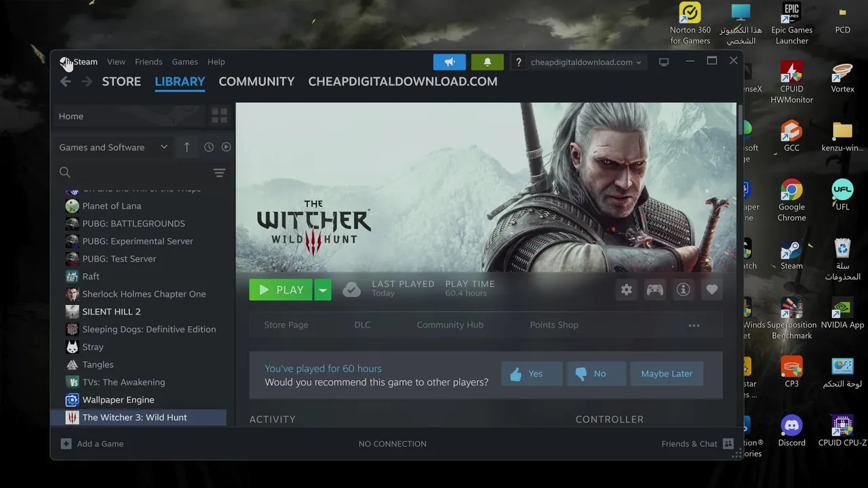Switch to the STORE tab
Screen dimensions: 868x488
(121, 81)
